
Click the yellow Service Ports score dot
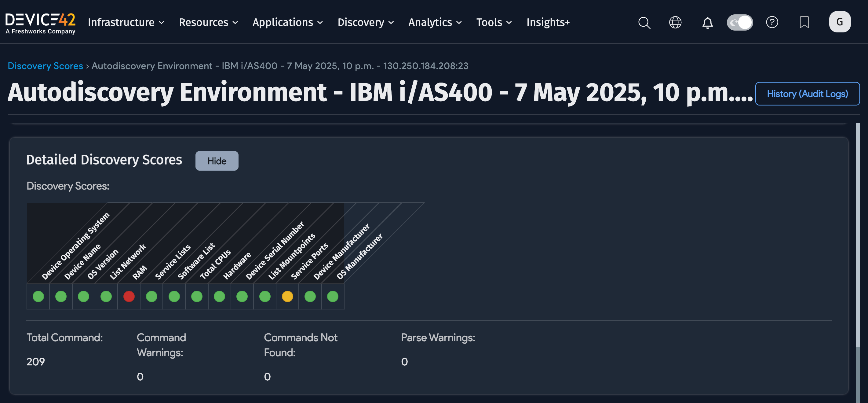click(287, 296)
